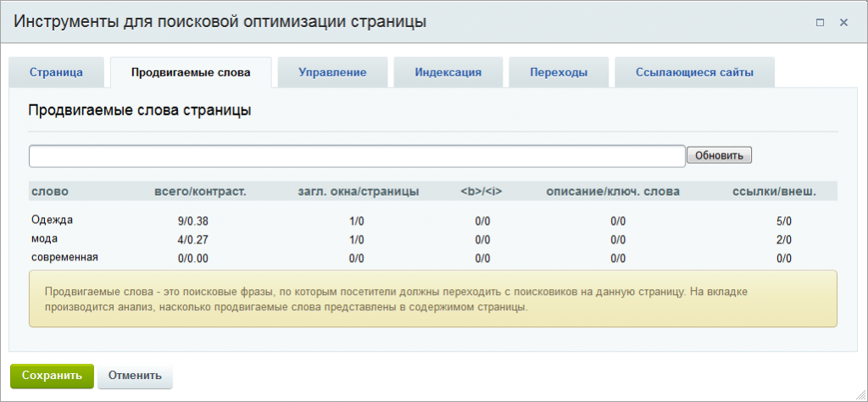Open the Ссылающиеся сайты tab
This screenshot has width=868, height=402.
(x=694, y=72)
